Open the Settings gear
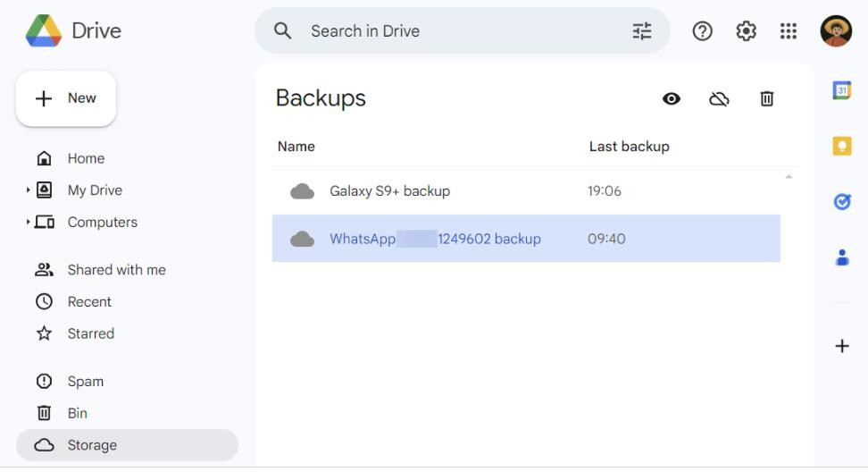The width and height of the screenshot is (868, 472). (x=746, y=31)
